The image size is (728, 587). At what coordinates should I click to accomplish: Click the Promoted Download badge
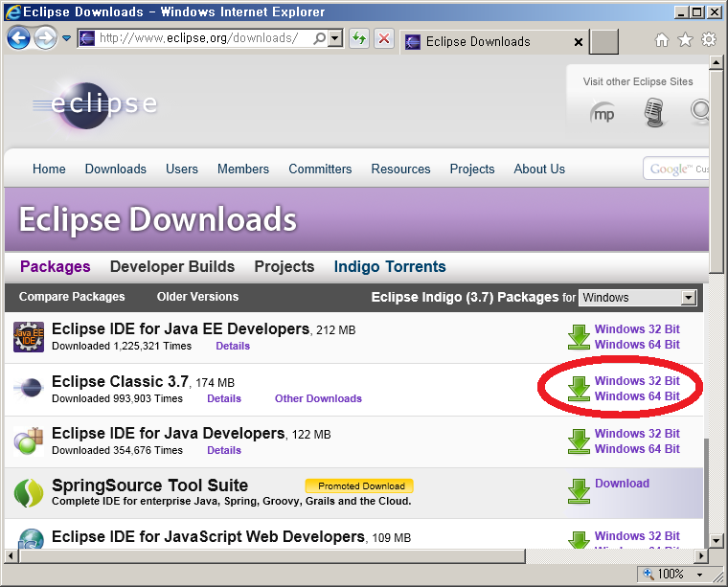359,485
